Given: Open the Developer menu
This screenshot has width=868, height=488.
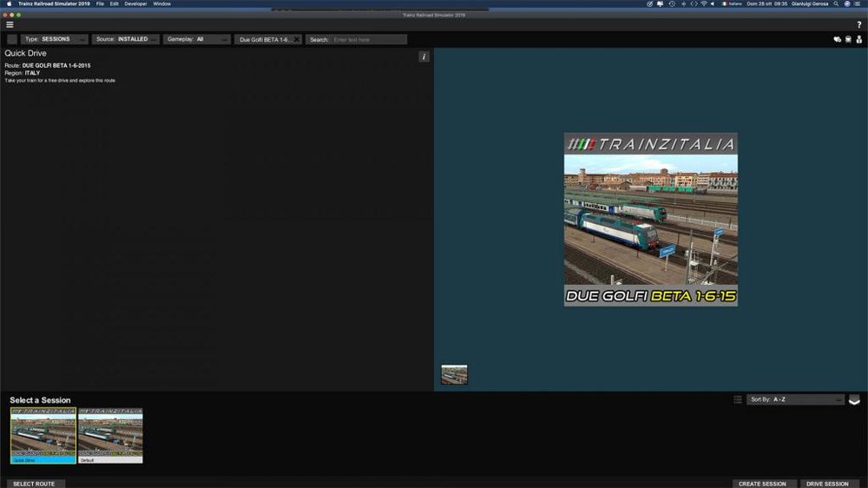Looking at the screenshot, I should (135, 3).
